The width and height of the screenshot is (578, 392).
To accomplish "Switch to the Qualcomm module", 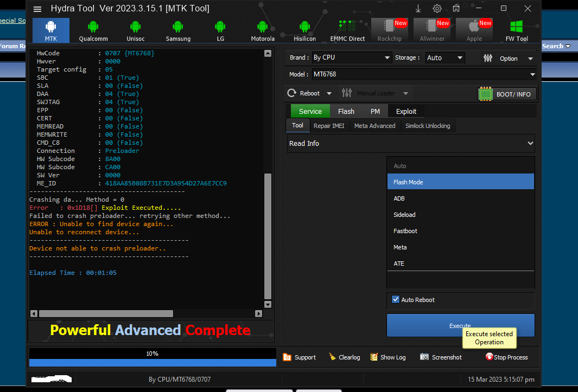I will click(x=93, y=30).
